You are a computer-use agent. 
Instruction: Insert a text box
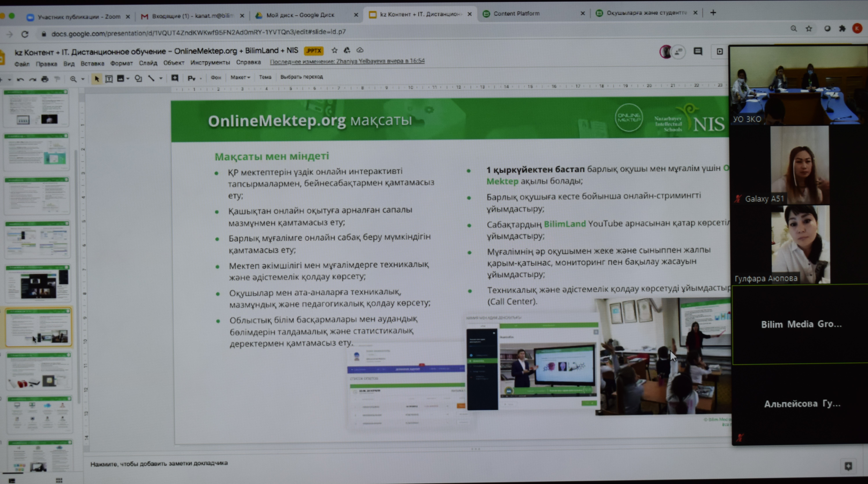(109, 79)
